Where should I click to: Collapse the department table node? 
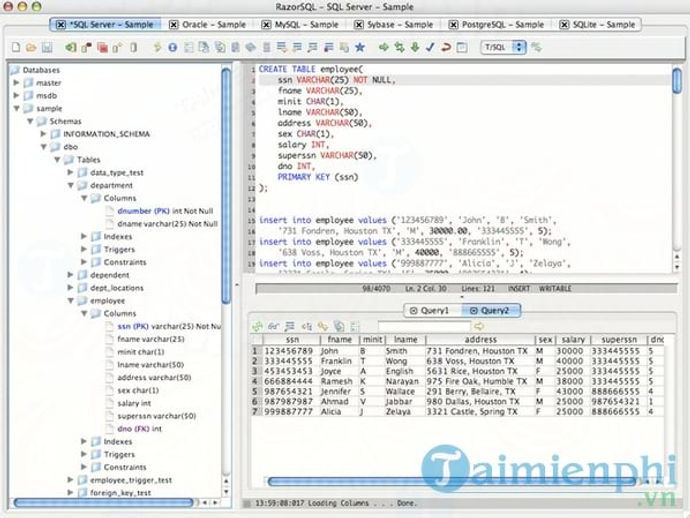70,185
